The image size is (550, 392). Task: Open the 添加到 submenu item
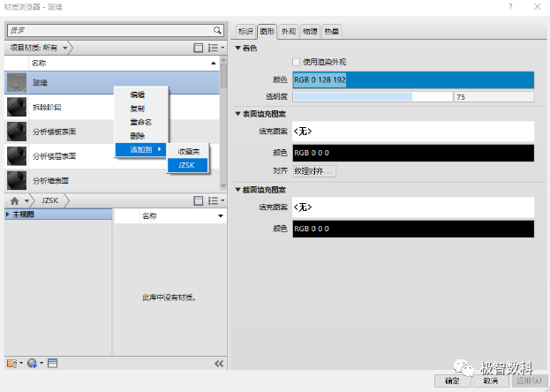(141, 150)
